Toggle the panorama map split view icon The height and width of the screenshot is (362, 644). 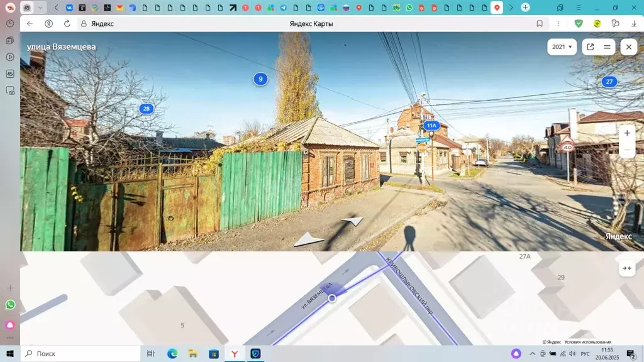607,47
